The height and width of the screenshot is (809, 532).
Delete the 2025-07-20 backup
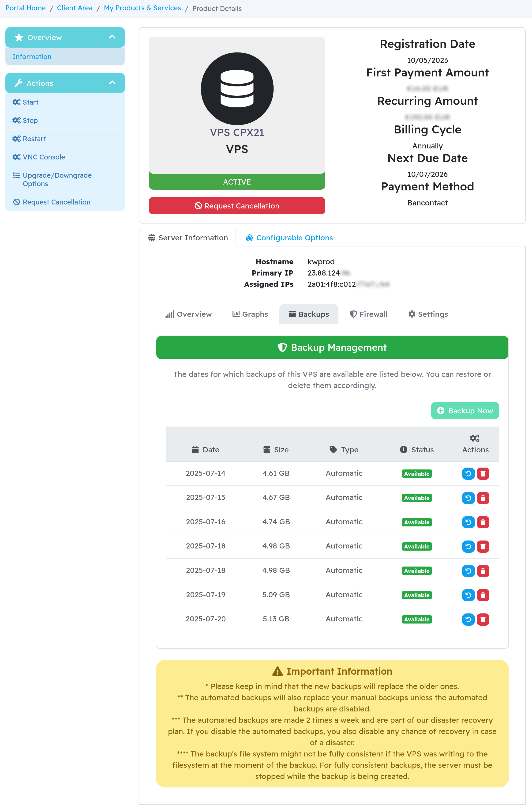[483, 619]
